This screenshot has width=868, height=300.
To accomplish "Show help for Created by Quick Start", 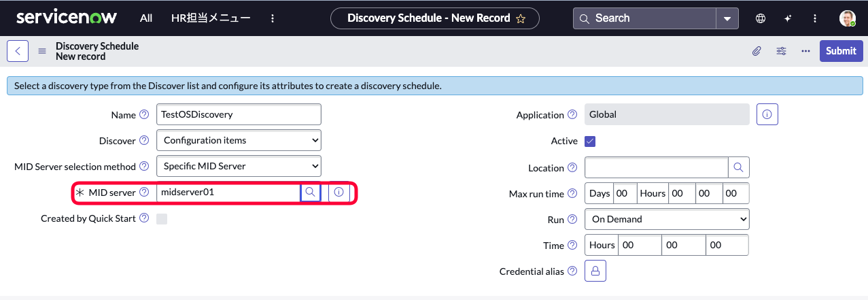I will click(x=144, y=218).
